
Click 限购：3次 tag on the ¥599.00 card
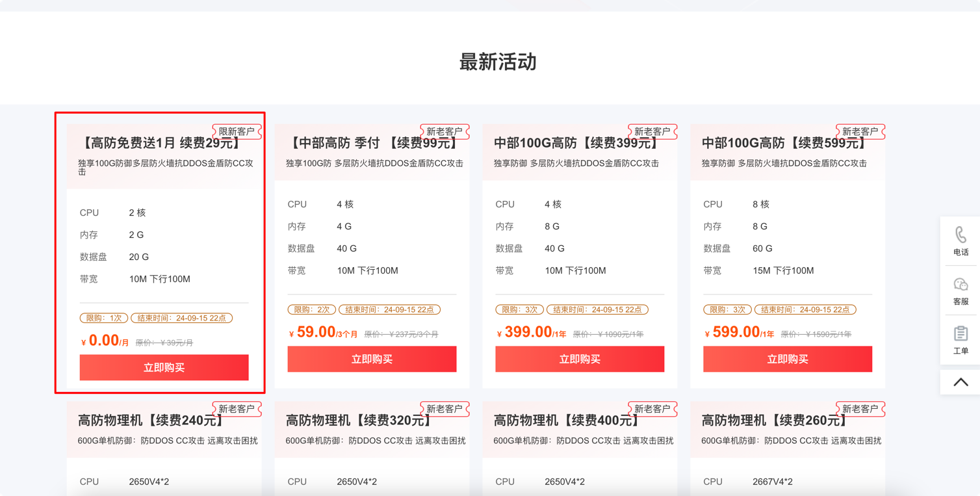728,309
